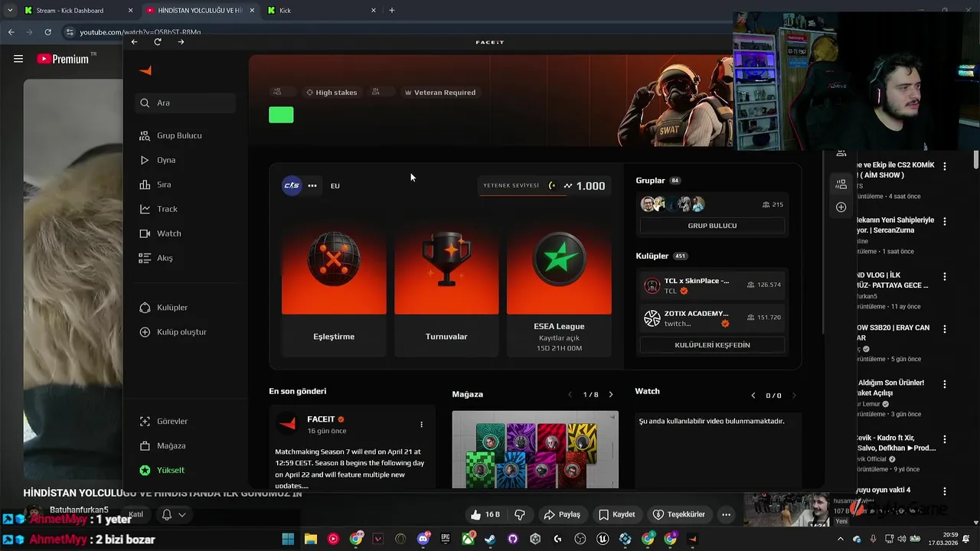Open the Akış sidebar item
This screenshot has width=980, height=551.
pyautogui.click(x=155, y=258)
